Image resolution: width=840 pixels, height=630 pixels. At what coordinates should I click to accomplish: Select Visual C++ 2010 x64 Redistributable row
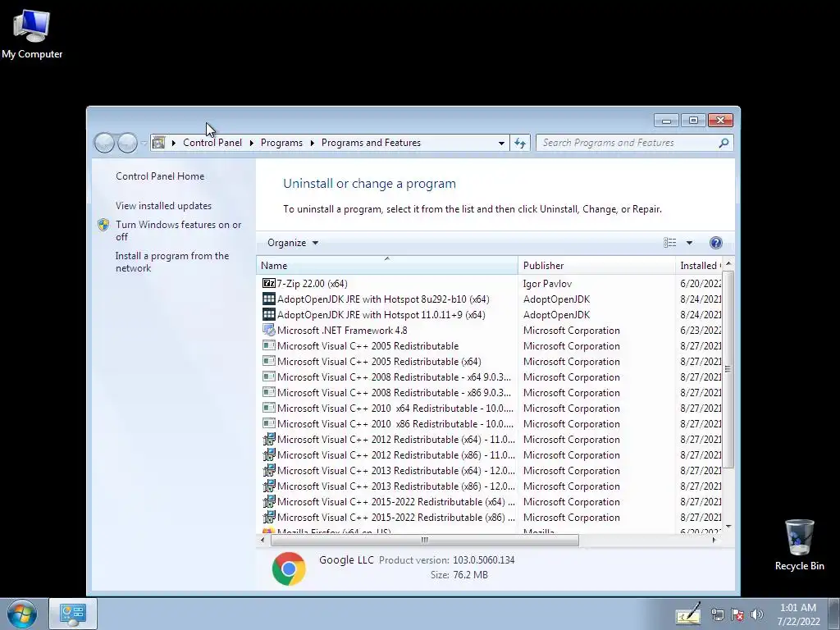(489, 408)
